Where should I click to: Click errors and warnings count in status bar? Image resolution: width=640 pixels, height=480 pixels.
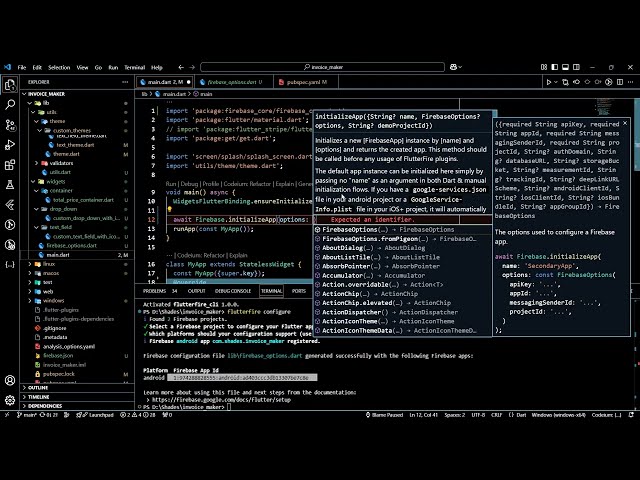coord(138,415)
